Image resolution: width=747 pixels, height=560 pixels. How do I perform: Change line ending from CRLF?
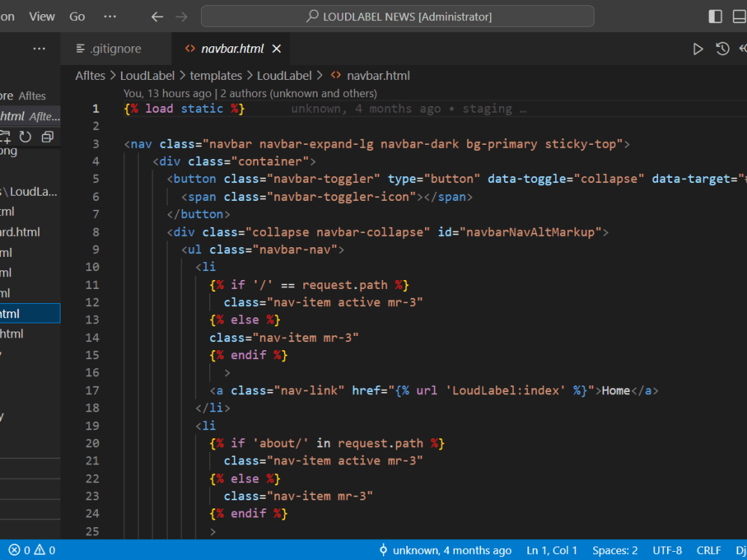[708, 550]
